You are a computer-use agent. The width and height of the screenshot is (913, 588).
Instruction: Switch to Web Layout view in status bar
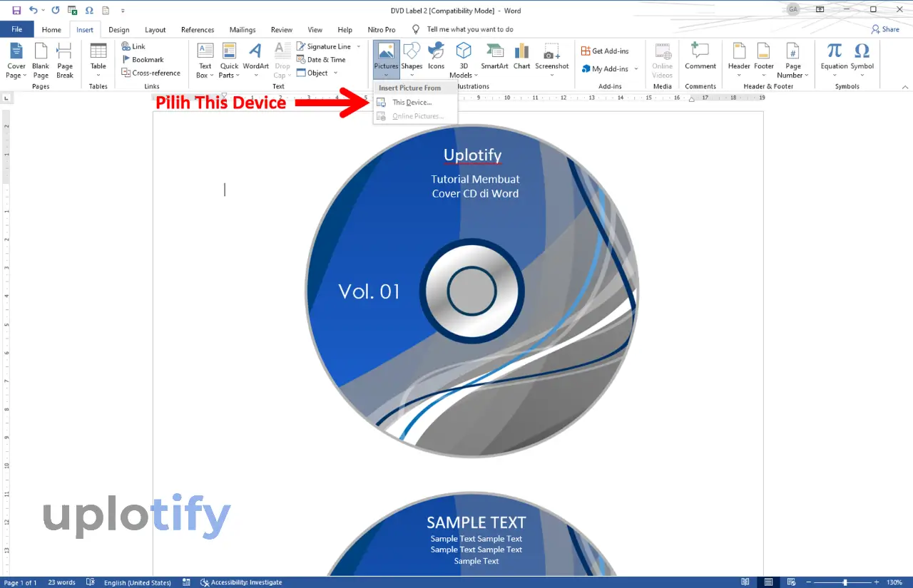coord(790,582)
